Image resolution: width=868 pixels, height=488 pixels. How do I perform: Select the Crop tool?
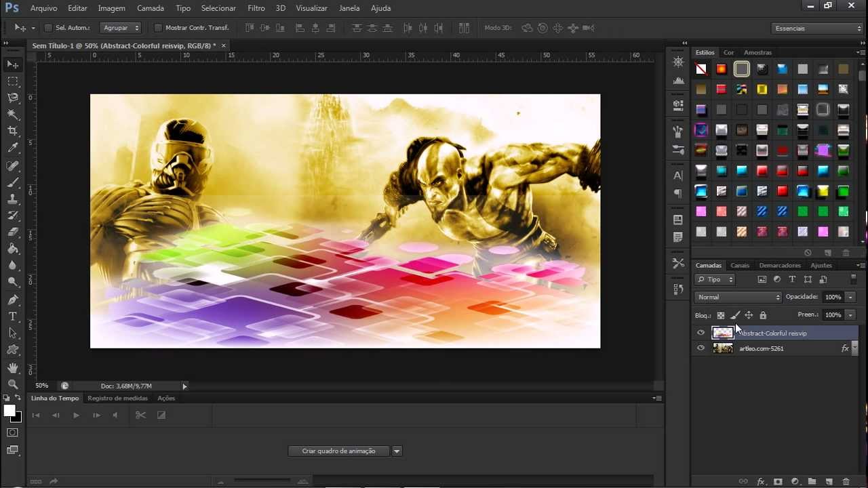[x=13, y=131]
